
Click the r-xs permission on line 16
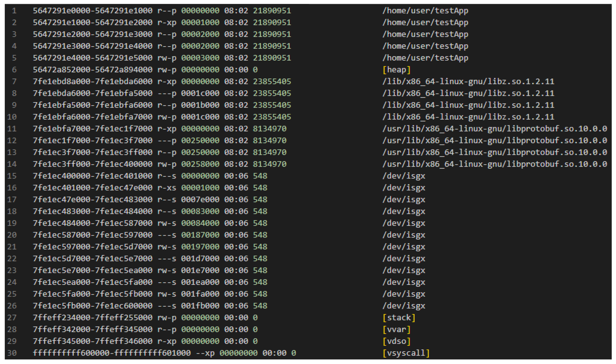pos(167,188)
